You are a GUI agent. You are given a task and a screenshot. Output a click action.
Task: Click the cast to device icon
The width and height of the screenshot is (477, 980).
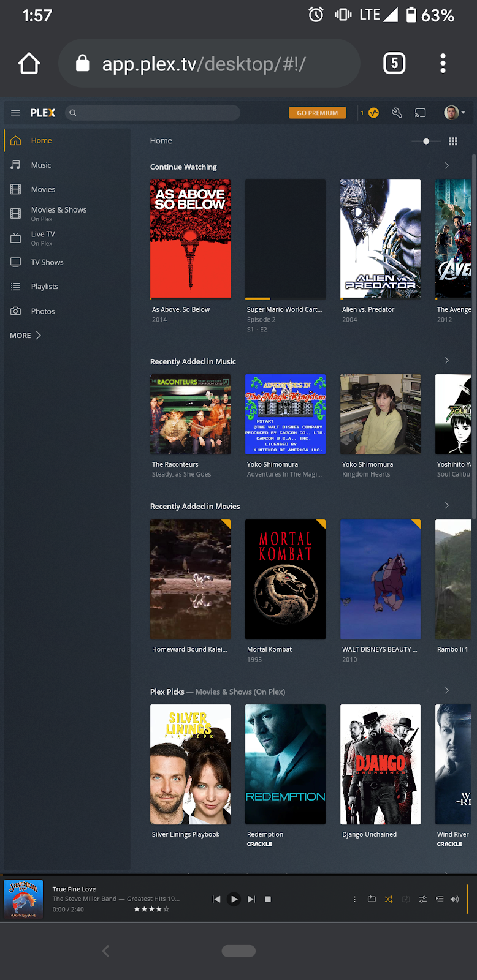[x=421, y=113]
